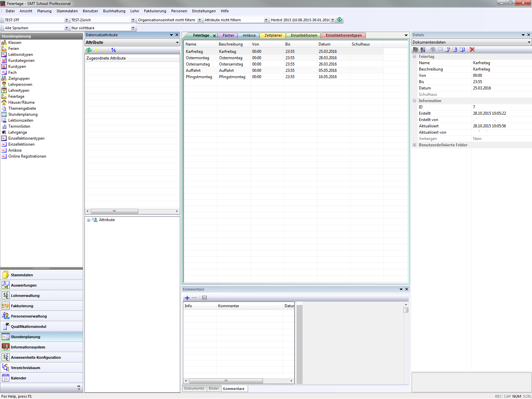Click categorized view icon in Details toolbar
The height and width of the screenshot is (399, 532).
point(415,50)
